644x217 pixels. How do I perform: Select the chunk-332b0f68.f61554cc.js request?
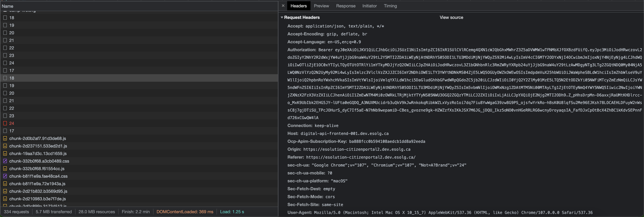coord(37,168)
